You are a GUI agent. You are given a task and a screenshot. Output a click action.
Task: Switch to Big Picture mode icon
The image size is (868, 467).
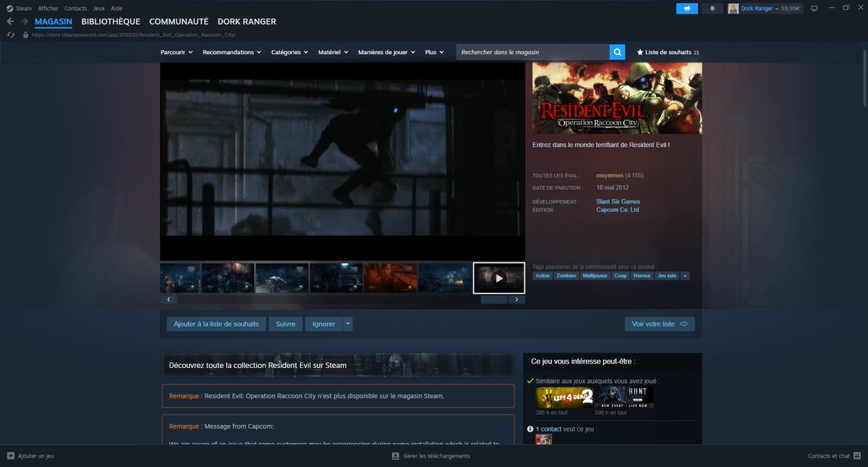(814, 8)
